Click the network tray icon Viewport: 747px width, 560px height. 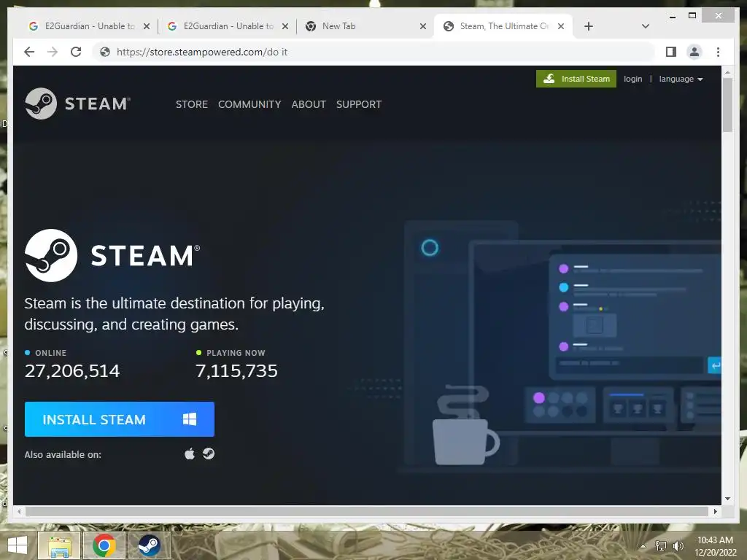pyautogui.click(x=661, y=546)
